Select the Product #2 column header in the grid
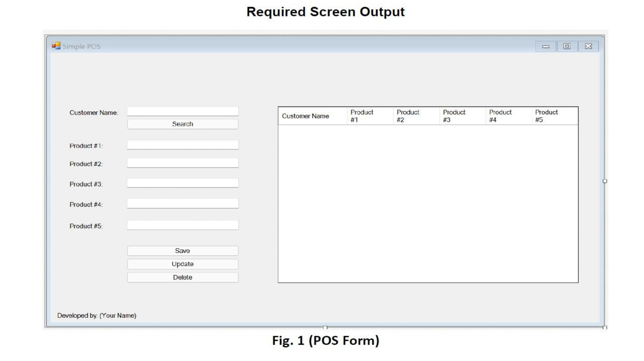The image size is (644, 361). [x=416, y=116]
